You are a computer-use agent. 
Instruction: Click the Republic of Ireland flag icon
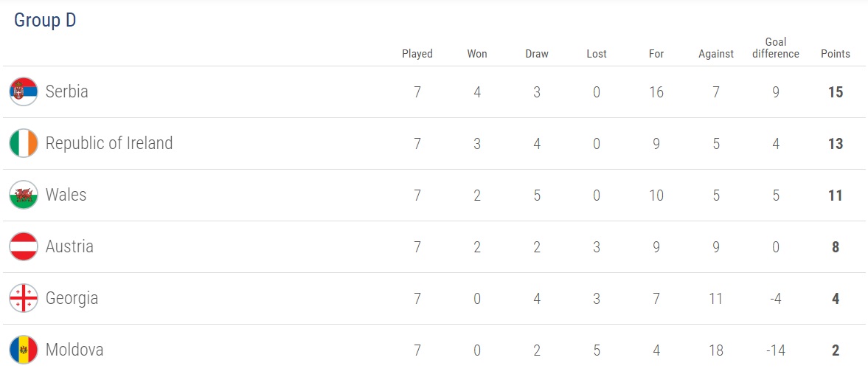[24, 143]
